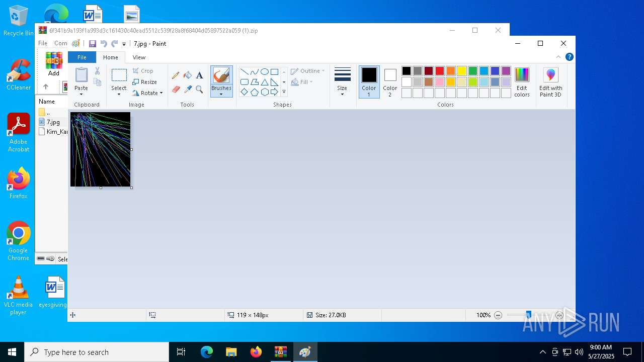Click the WinRAR Add icon
This screenshot has width=644, height=362.
coord(54,64)
